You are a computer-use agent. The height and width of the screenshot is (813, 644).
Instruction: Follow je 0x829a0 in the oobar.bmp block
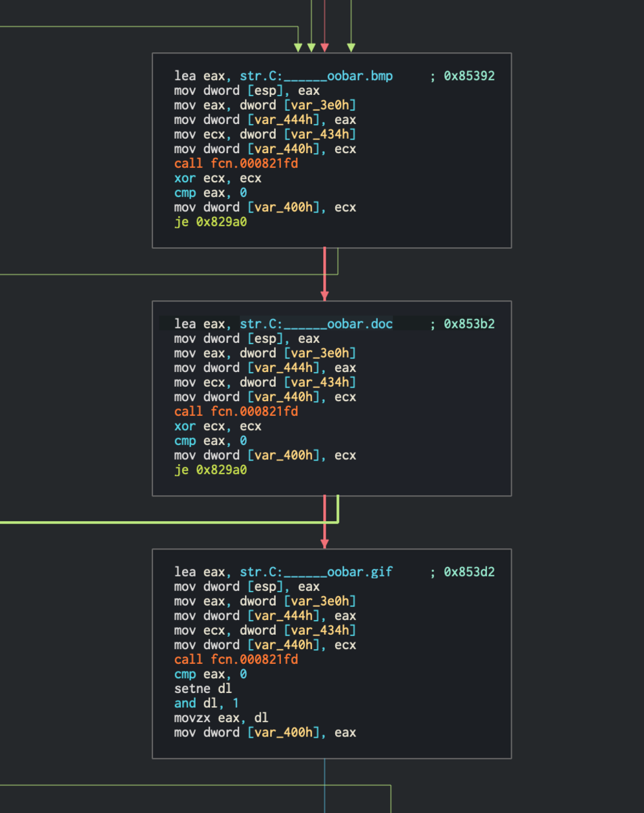click(211, 222)
